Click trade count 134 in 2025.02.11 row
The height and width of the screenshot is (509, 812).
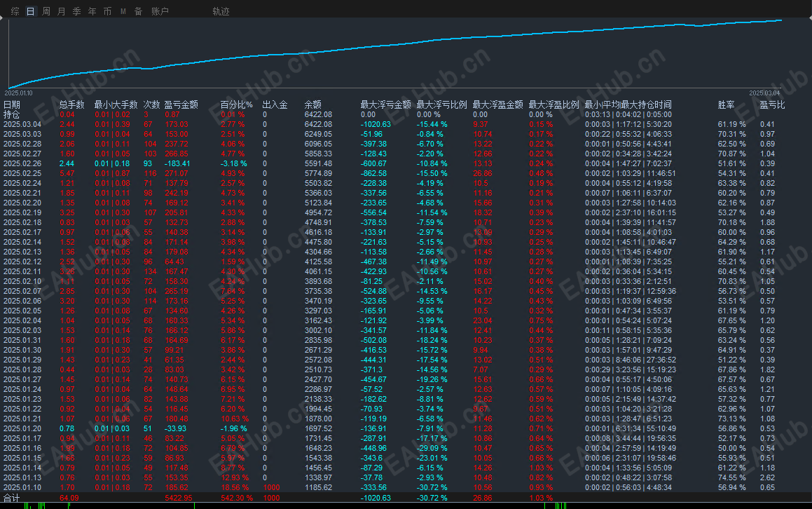click(150, 271)
